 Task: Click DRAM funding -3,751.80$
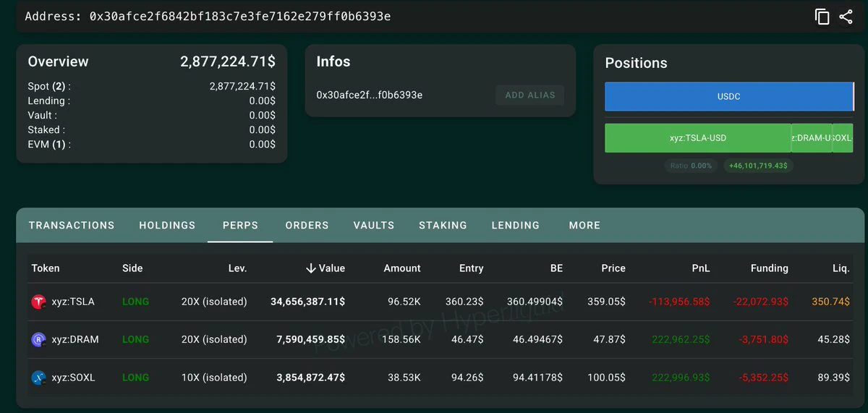point(762,339)
